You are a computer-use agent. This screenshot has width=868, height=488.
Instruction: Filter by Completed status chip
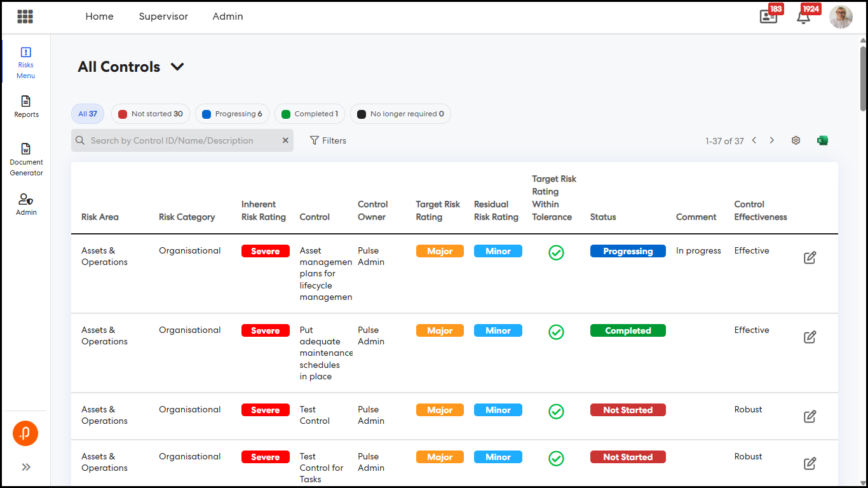309,114
